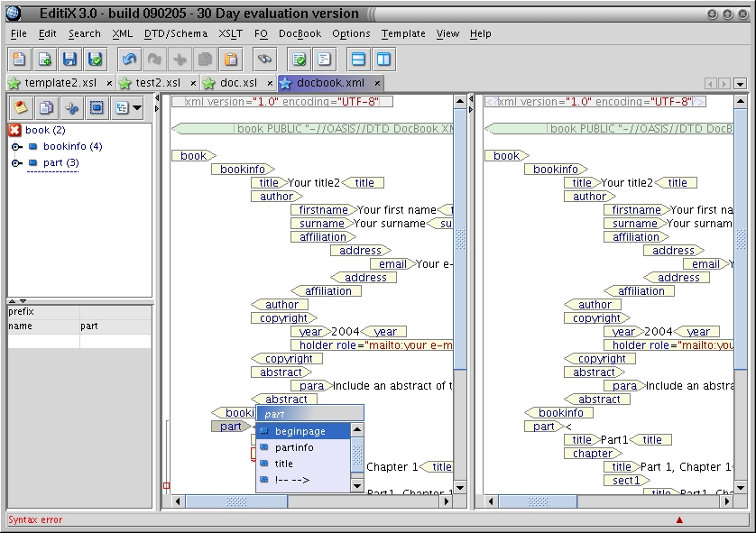The height and width of the screenshot is (533, 756).
Task: Click the Save toolbar icon
Action: click(x=69, y=60)
